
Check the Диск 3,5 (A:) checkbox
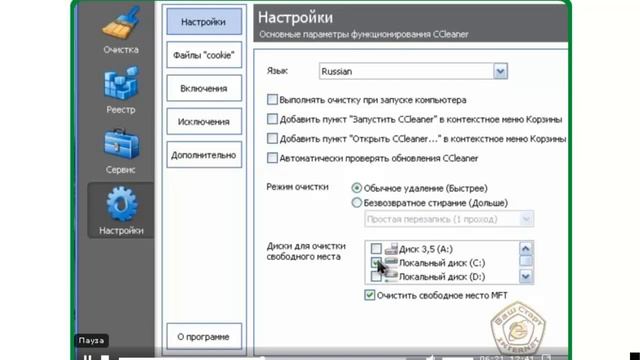376,248
